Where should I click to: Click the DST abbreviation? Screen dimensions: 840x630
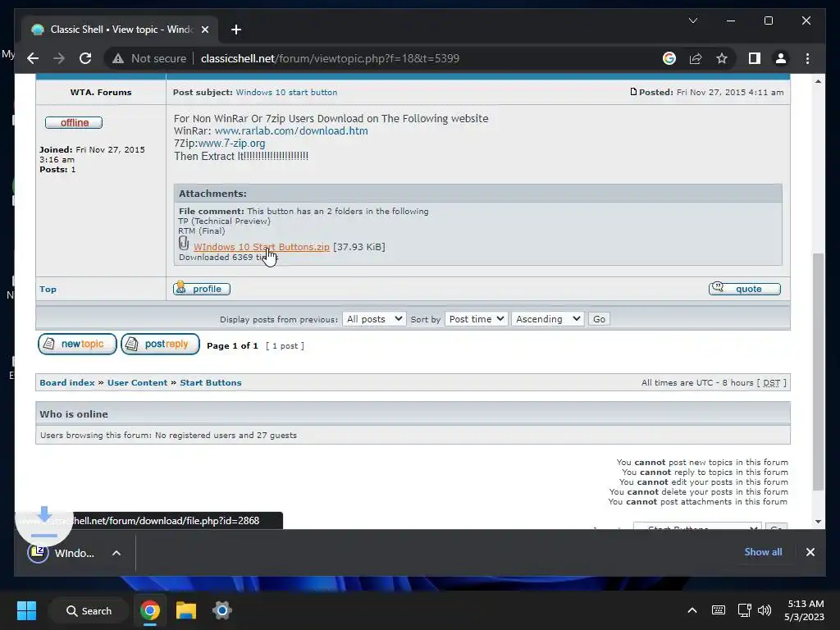coord(771,382)
